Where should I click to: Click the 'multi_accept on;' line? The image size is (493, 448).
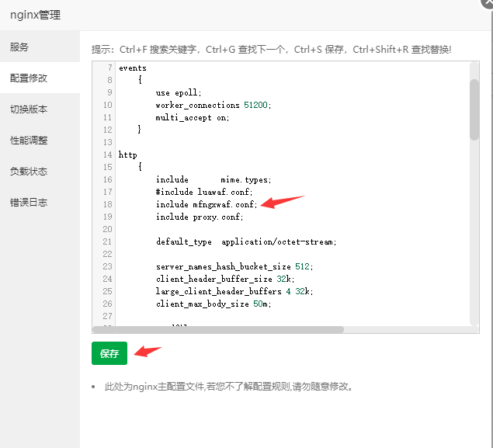point(192,117)
